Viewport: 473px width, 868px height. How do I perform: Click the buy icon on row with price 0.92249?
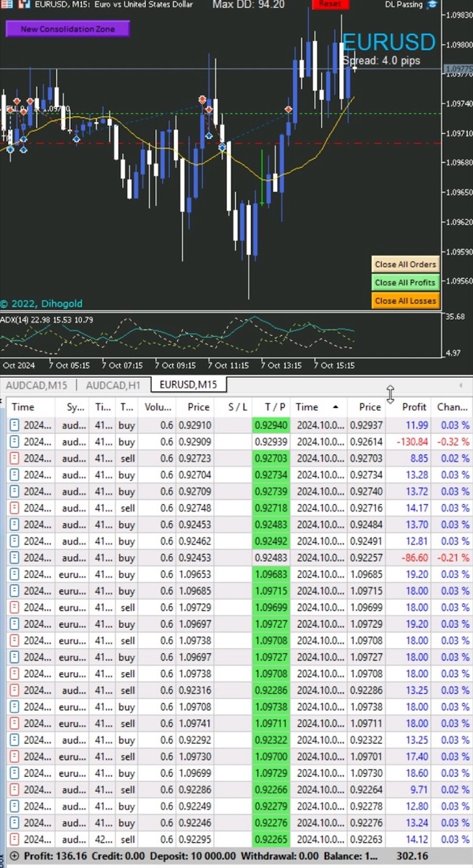click(x=15, y=807)
